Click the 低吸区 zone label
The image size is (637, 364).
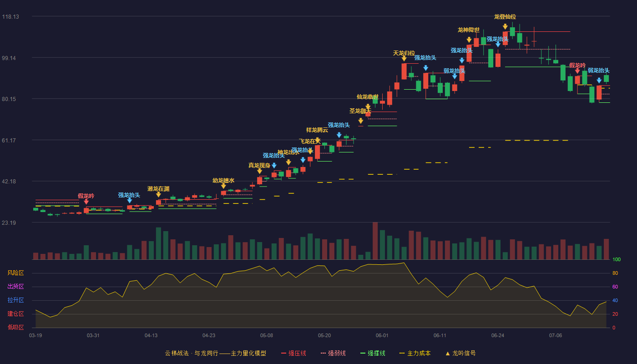(x=16, y=327)
